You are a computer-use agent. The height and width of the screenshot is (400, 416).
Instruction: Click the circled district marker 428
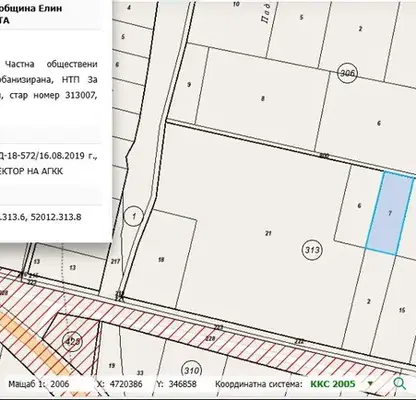pos(73,341)
